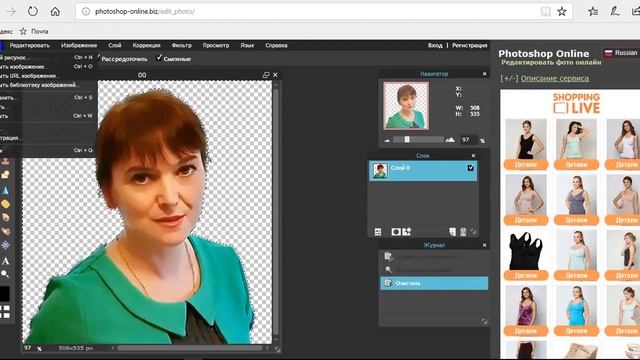Open the black foreground color swatch
Viewport: 640px width, 360px height.
point(4,293)
